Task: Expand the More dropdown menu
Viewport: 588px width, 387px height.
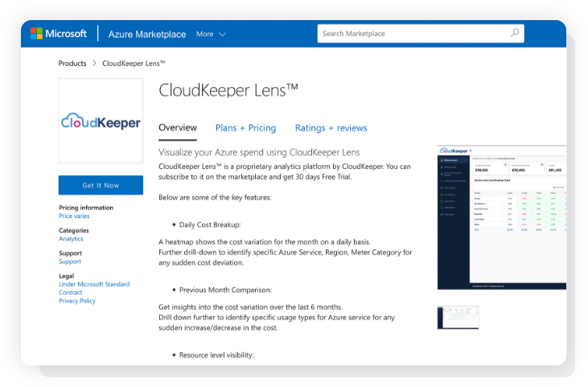Action: [x=211, y=34]
